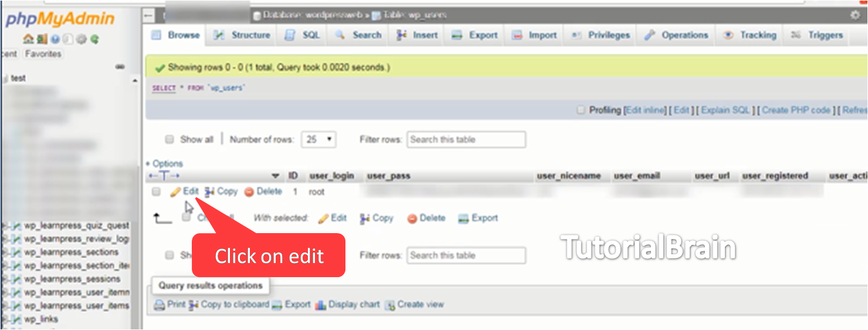Screen dimensions: 868x330
Task: Open the Privileges tab
Action: [601, 35]
